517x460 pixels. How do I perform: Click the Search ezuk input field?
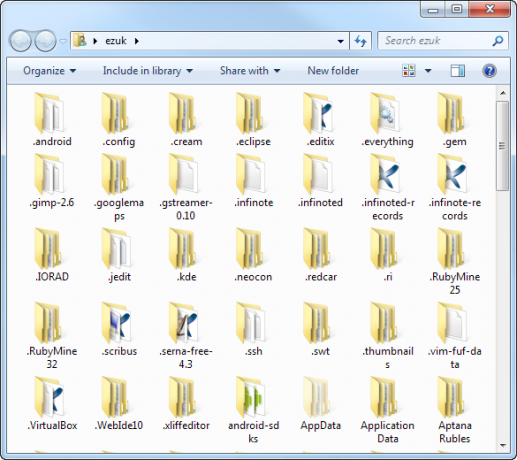tap(437, 41)
